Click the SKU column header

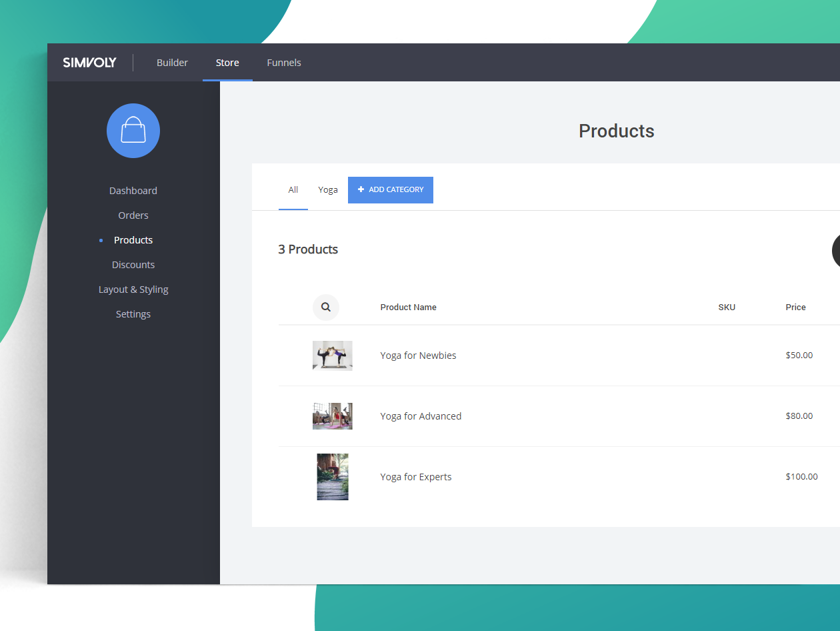coord(727,307)
